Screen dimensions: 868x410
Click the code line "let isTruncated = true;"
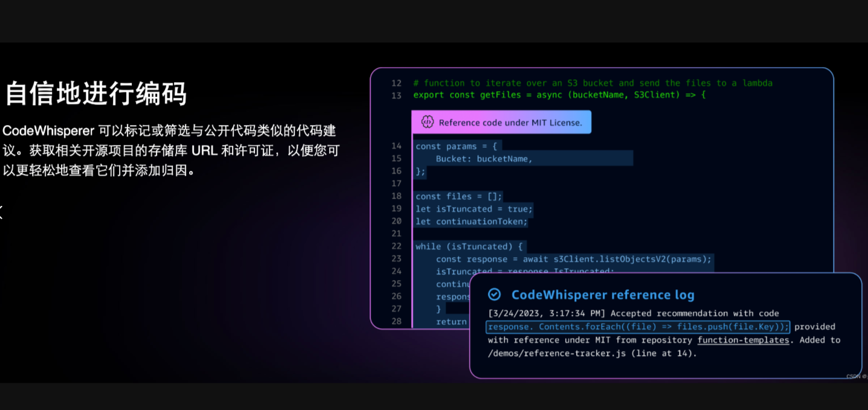(x=474, y=209)
